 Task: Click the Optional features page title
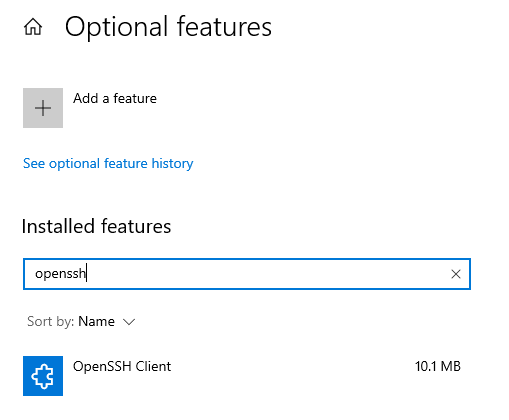point(168,27)
